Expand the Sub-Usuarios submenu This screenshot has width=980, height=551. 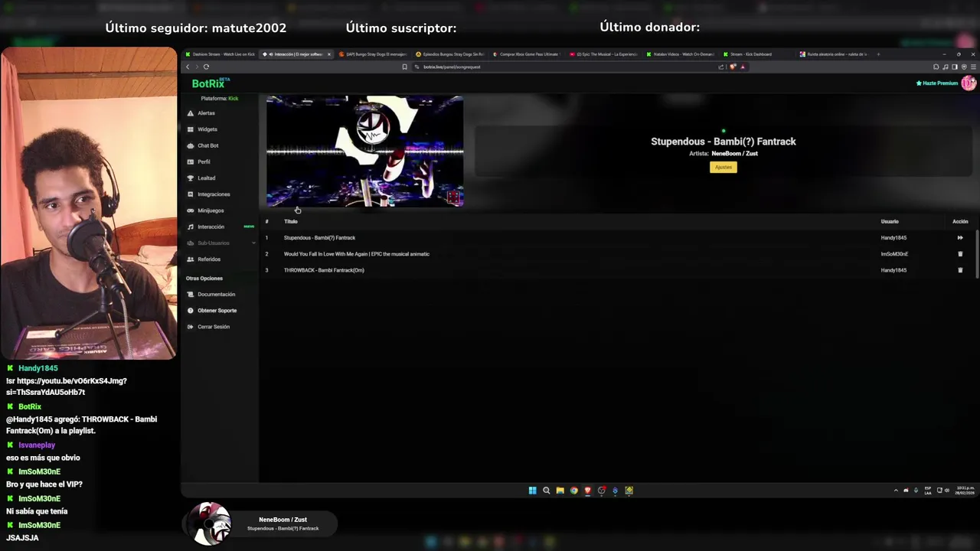(220, 243)
